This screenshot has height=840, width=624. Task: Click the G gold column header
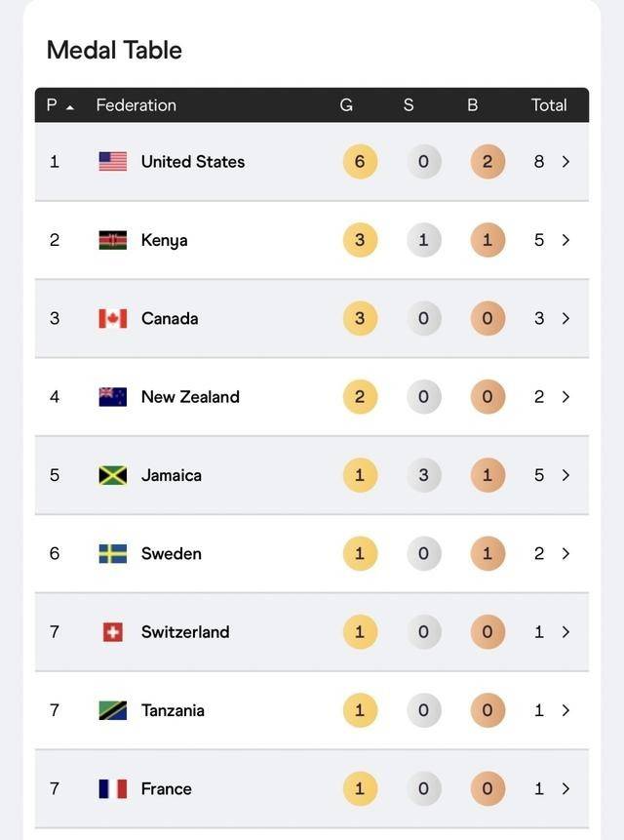click(x=346, y=105)
